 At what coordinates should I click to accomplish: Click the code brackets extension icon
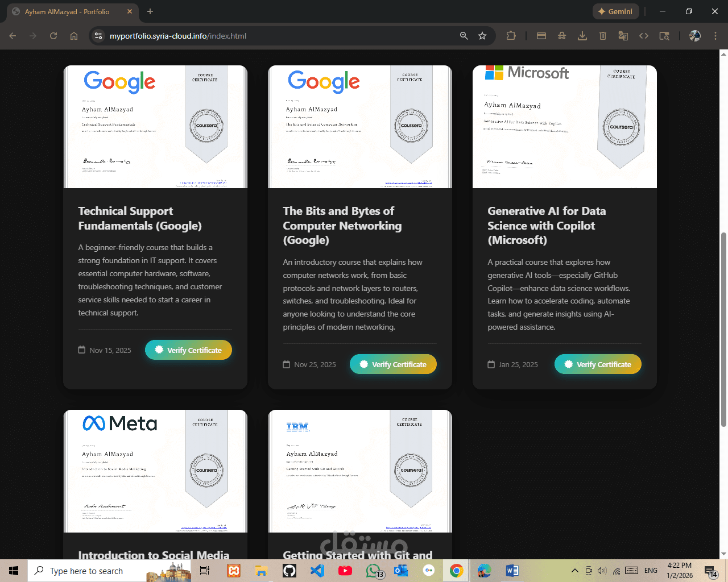click(644, 36)
